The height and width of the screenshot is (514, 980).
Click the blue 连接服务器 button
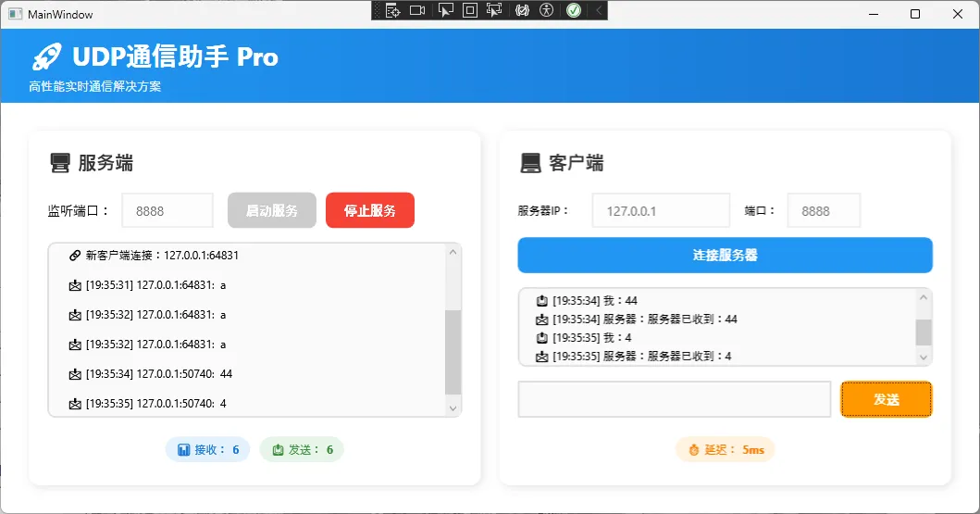725,256
